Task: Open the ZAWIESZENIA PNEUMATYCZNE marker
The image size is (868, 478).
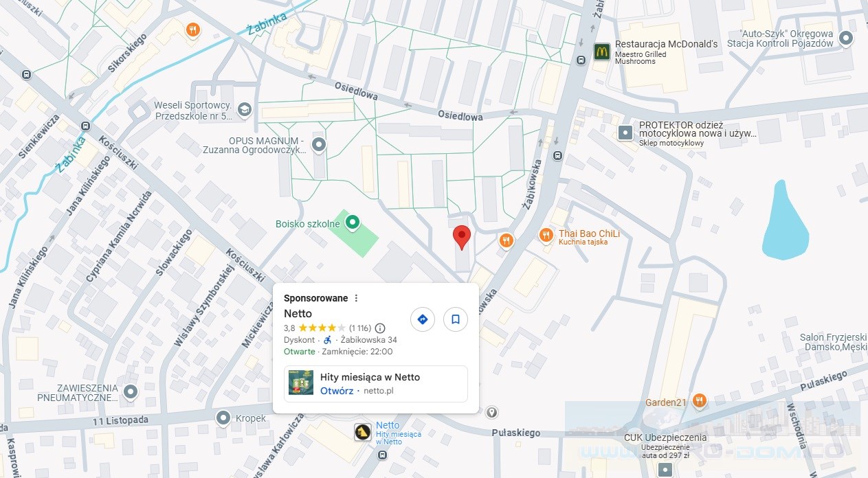Action: click(131, 391)
